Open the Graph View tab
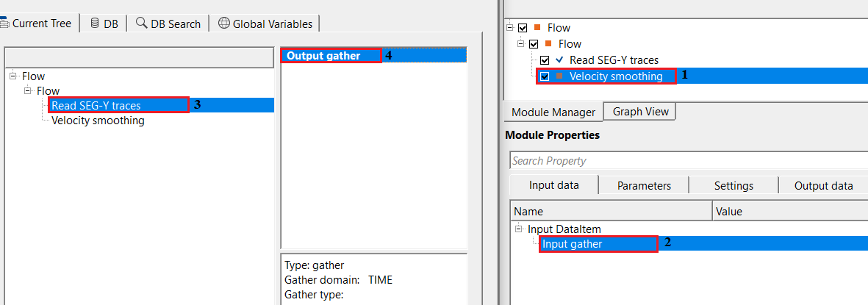Viewport: 868px width, 305px height. coord(640,112)
